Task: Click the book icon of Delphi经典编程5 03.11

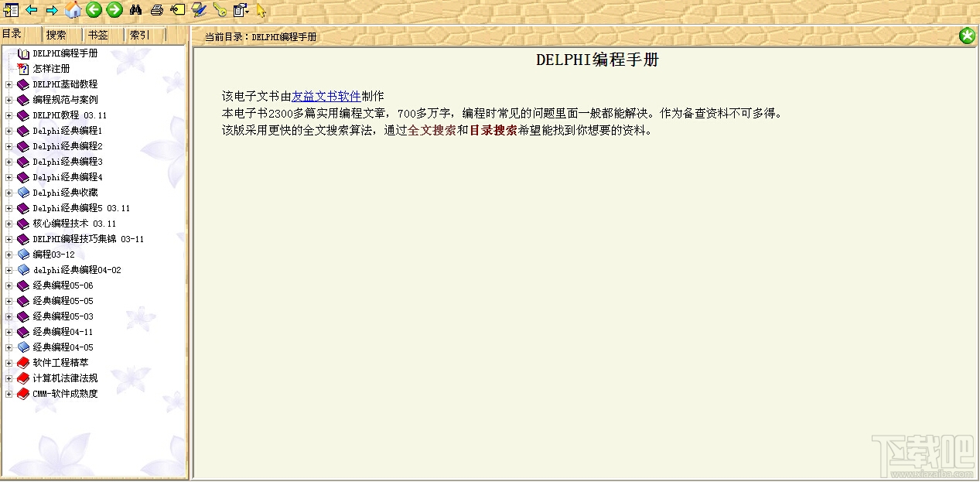Action: (23, 208)
